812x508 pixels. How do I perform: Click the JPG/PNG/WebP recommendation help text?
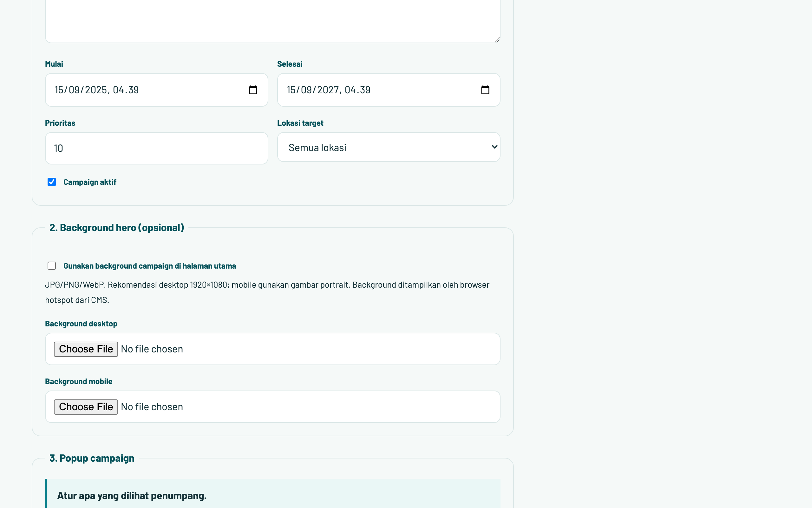(x=267, y=292)
